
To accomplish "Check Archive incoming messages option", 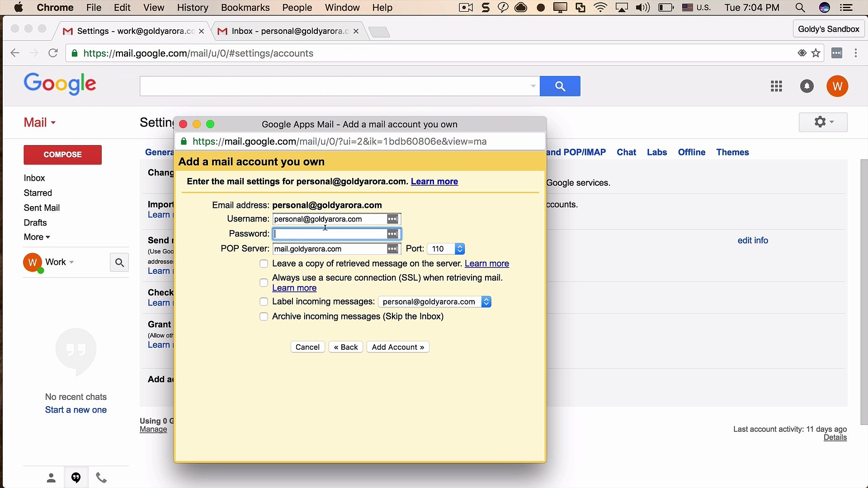I will (x=264, y=317).
